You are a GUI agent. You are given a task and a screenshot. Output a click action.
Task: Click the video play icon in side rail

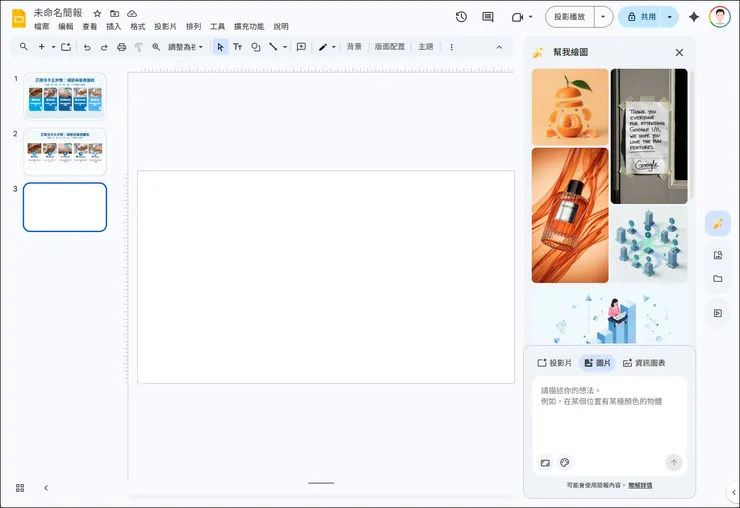[718, 313]
